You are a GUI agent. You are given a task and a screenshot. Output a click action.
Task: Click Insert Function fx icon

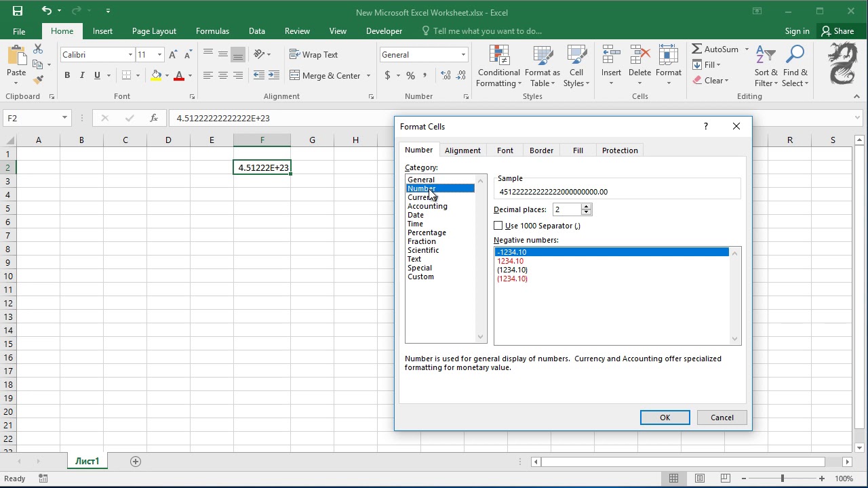coord(154,118)
